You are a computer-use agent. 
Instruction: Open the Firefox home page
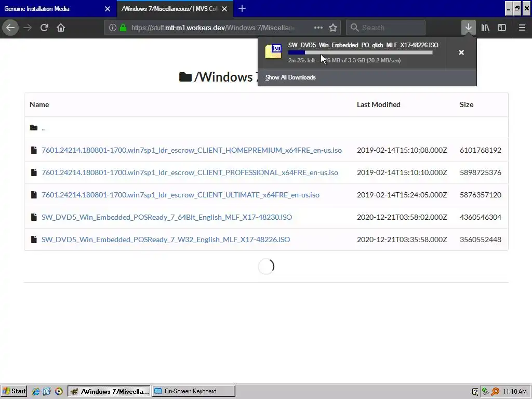click(x=61, y=28)
